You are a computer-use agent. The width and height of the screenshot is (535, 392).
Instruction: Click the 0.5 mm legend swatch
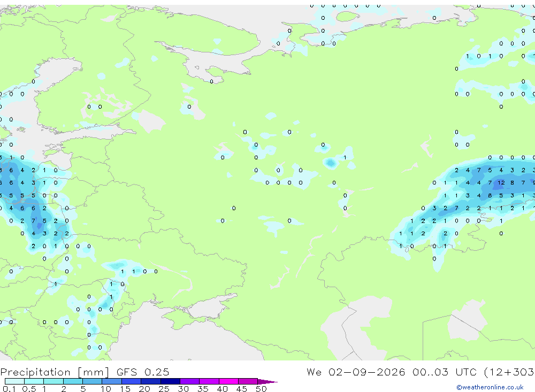(34, 381)
